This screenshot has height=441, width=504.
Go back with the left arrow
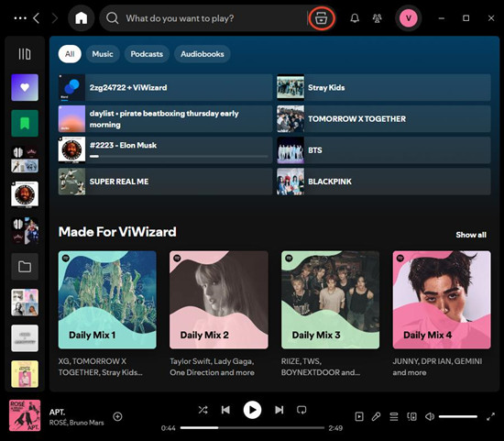pos(37,18)
